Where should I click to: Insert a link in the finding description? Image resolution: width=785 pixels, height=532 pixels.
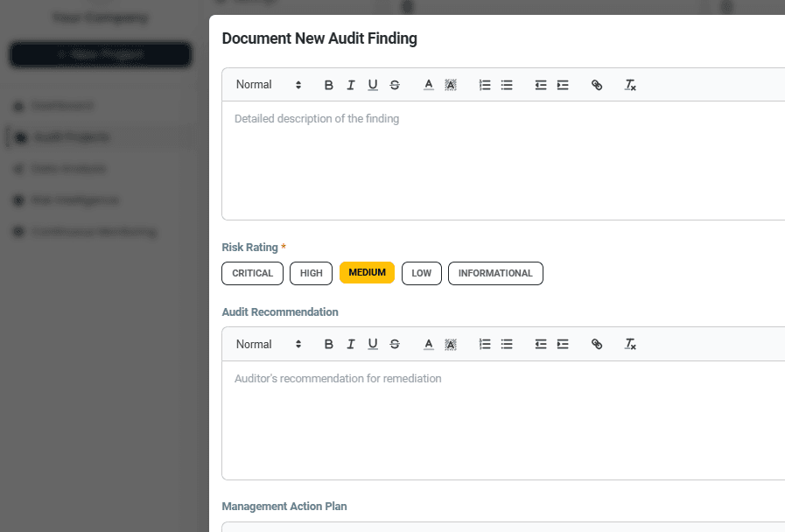[x=597, y=84]
